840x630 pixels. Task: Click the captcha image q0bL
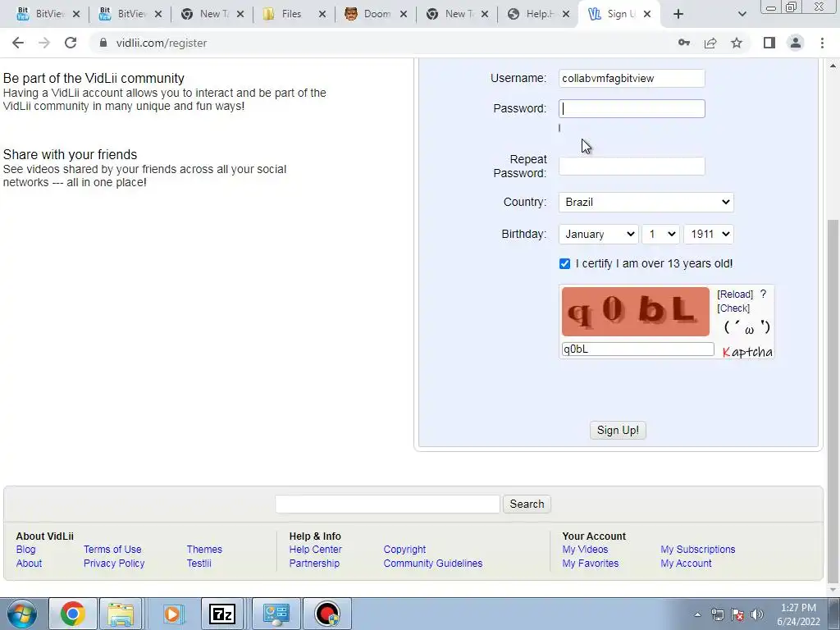tap(636, 312)
